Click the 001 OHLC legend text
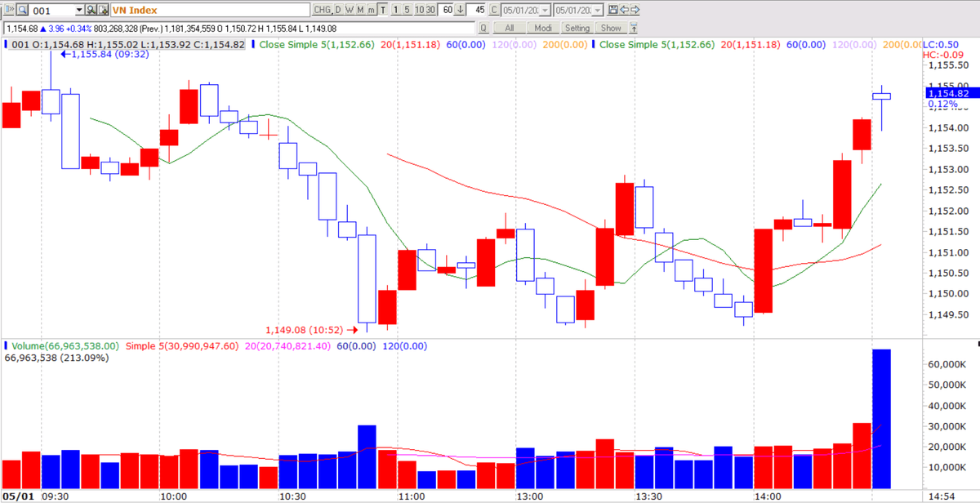The width and height of the screenshot is (980, 503). [129, 44]
